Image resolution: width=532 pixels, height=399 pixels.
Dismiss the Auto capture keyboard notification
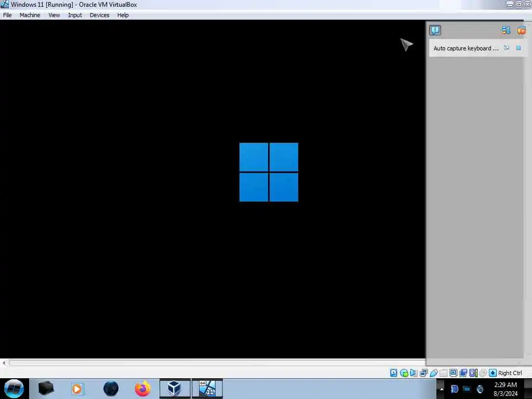[518, 48]
